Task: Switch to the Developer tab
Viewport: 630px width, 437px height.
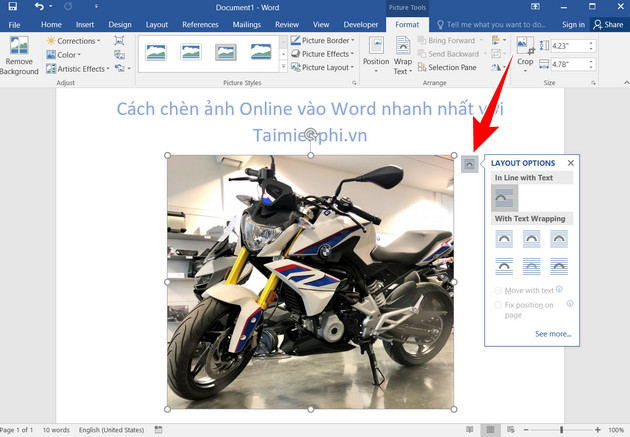Action: [x=360, y=25]
